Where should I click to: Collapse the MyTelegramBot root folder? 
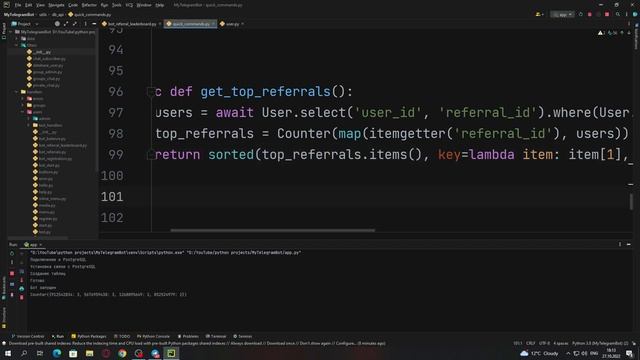(11, 32)
